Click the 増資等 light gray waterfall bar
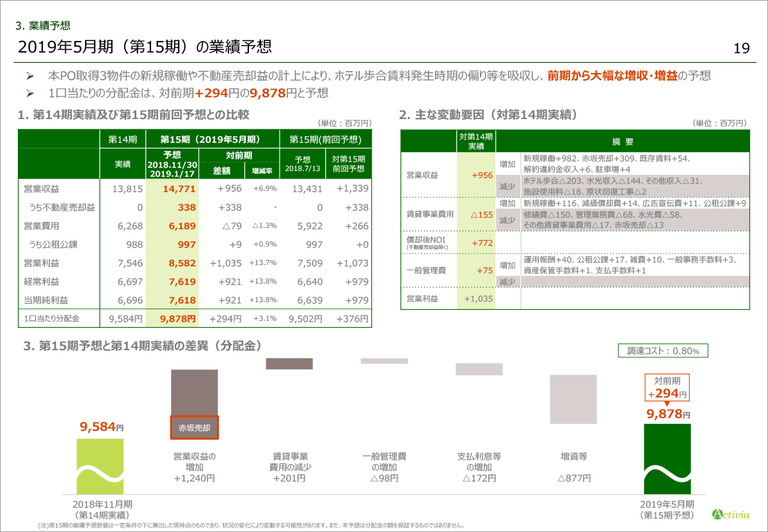Image resolution: width=768 pixels, height=532 pixels. click(574, 399)
